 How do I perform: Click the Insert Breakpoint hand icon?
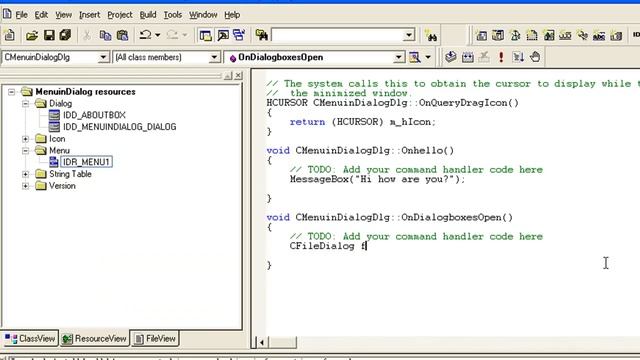point(535,57)
